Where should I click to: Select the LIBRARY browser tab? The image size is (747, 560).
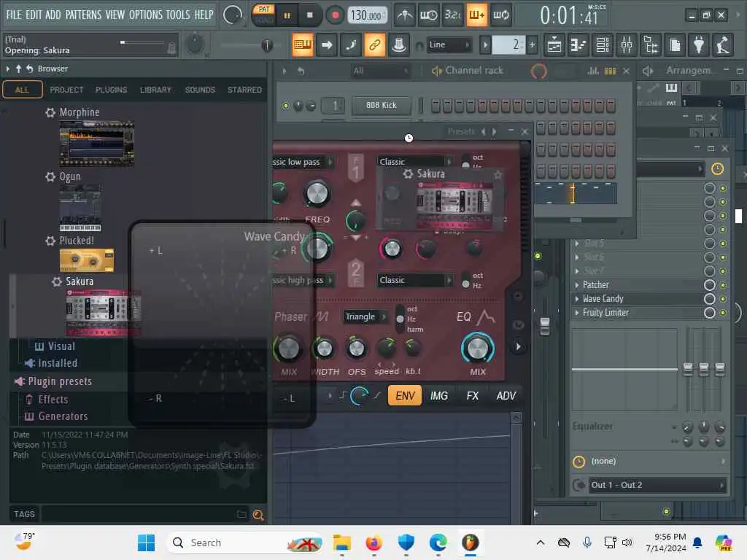point(155,90)
